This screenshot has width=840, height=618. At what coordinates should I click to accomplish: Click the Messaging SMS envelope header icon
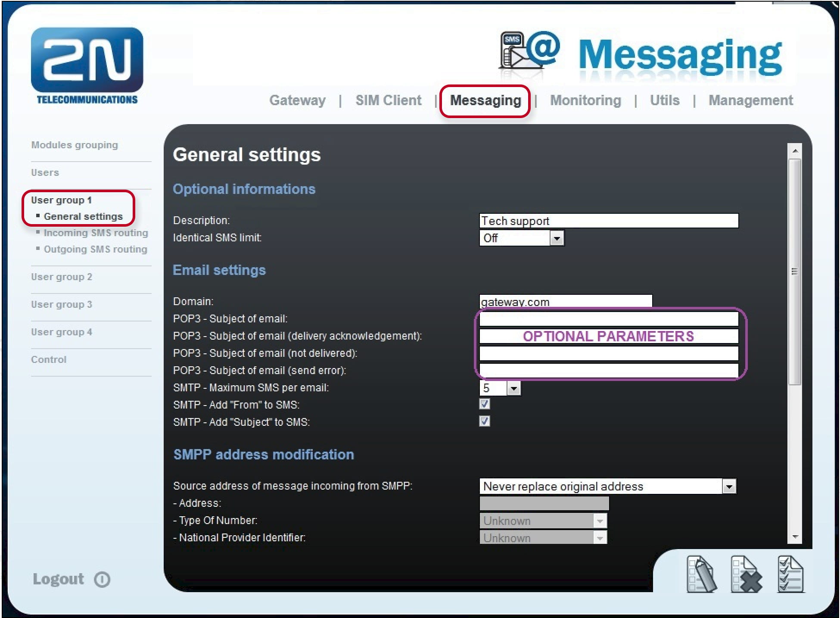529,50
